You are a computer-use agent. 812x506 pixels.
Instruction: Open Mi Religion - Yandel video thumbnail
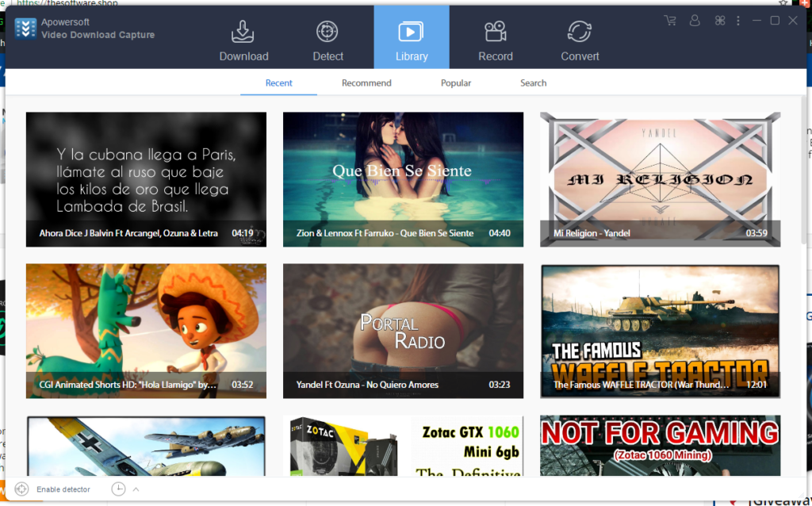pyautogui.click(x=661, y=179)
